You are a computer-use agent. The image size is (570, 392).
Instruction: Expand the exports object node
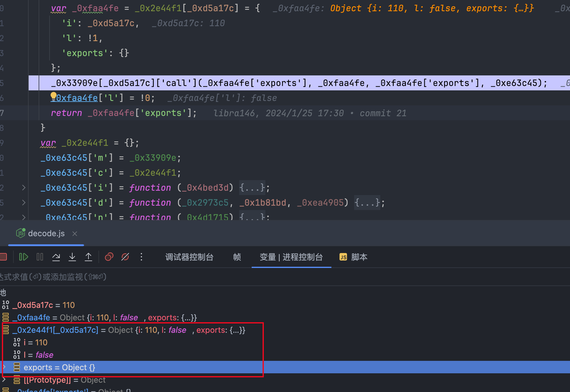tap(4, 367)
